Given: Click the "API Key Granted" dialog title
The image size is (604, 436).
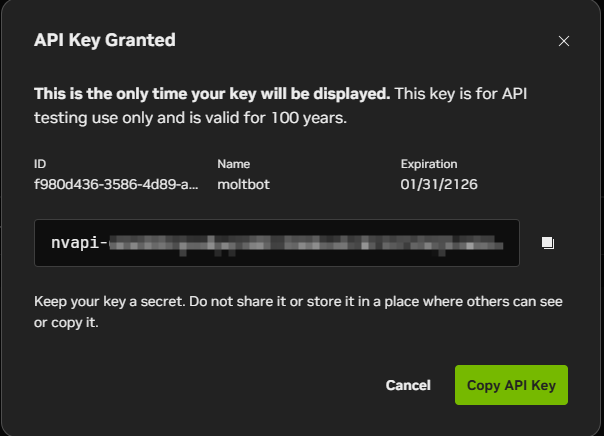Looking at the screenshot, I should pyautogui.click(x=105, y=41).
